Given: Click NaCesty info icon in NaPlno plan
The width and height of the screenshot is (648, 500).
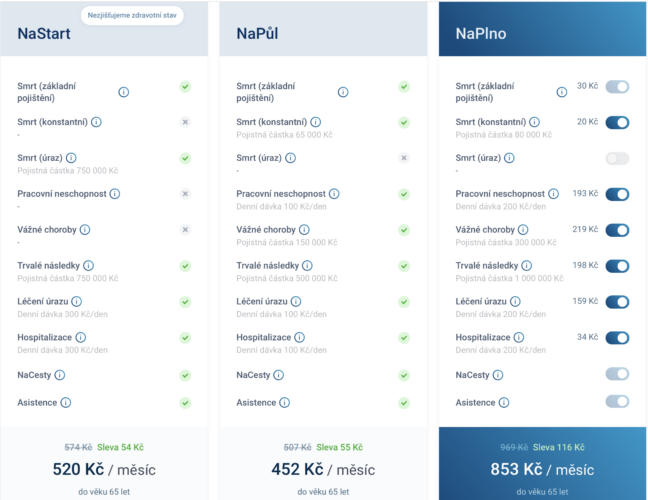Looking at the screenshot, I should (x=498, y=375).
